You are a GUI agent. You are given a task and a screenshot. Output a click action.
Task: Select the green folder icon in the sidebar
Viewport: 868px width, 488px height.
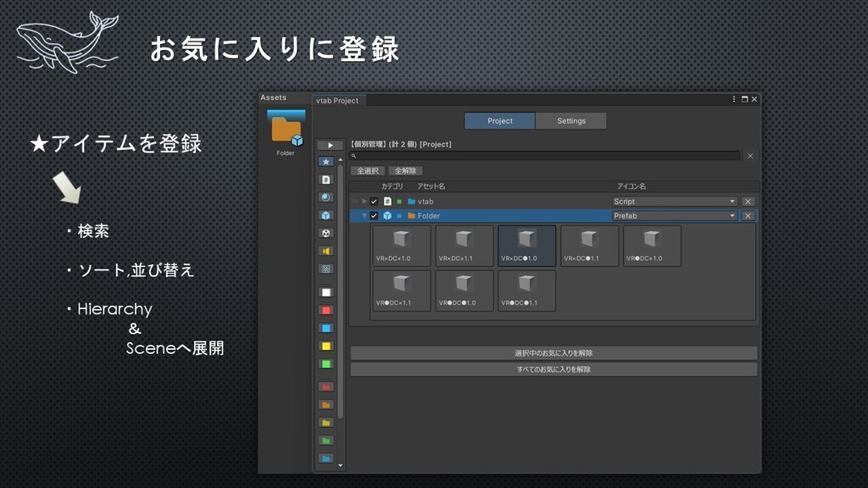(326, 441)
